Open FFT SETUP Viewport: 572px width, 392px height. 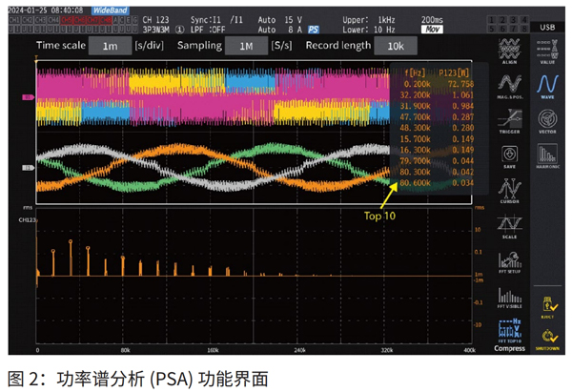point(508,262)
